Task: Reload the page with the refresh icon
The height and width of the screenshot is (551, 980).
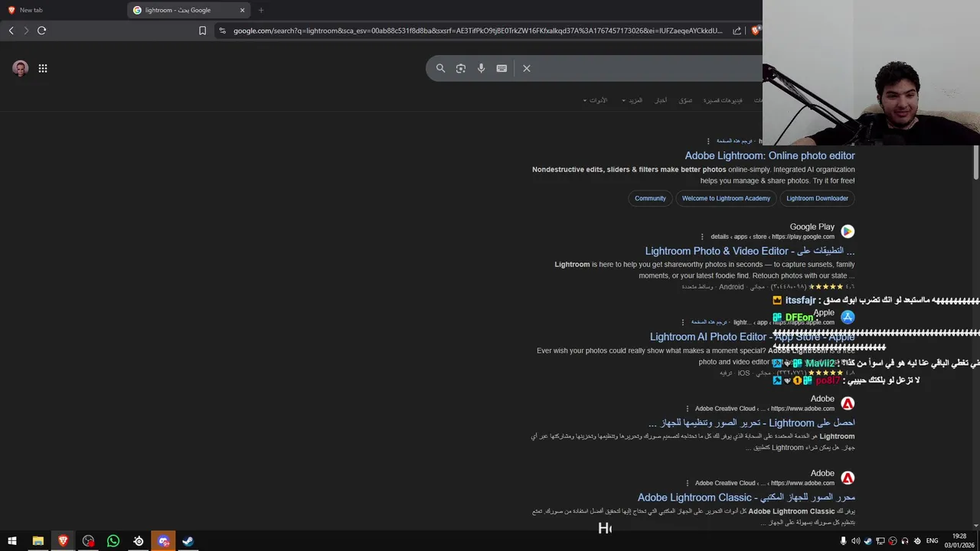Action: pyautogui.click(x=42, y=31)
